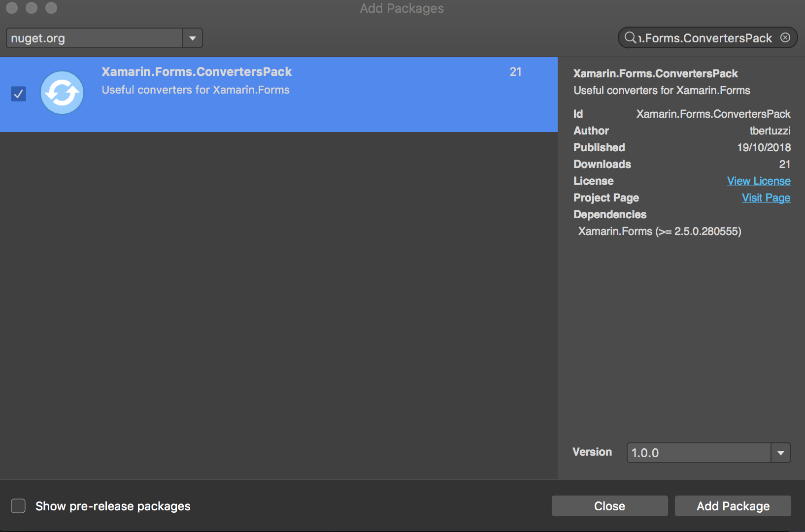Click the search magnifier icon
805x532 pixels.
pyautogui.click(x=630, y=38)
